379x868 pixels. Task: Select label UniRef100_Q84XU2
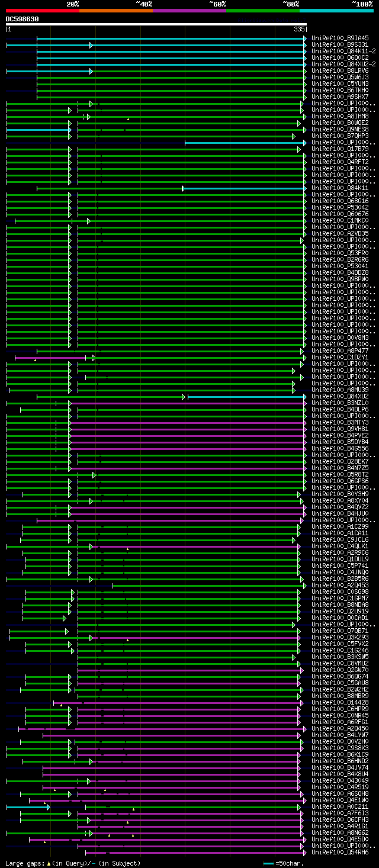(x=340, y=396)
